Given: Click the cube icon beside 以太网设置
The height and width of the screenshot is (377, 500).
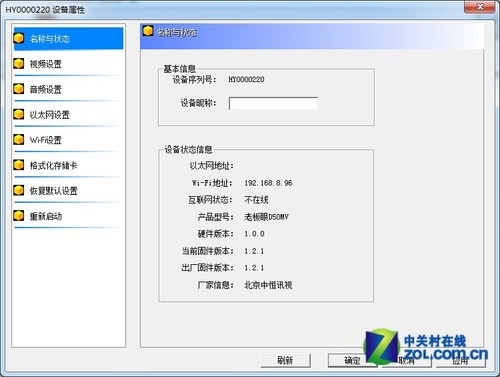Looking at the screenshot, I should (x=19, y=114).
